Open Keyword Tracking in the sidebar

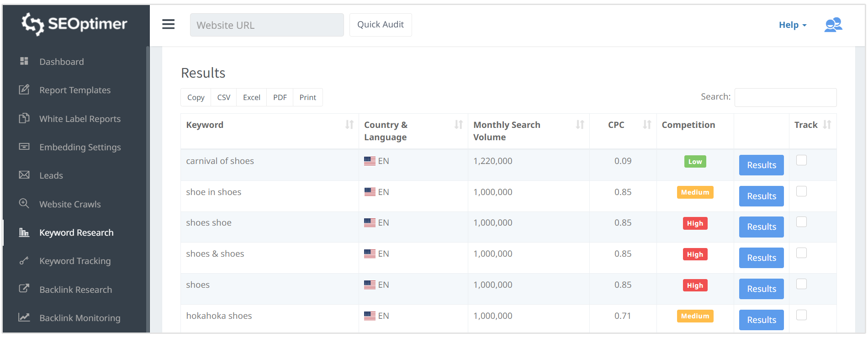coord(75,261)
